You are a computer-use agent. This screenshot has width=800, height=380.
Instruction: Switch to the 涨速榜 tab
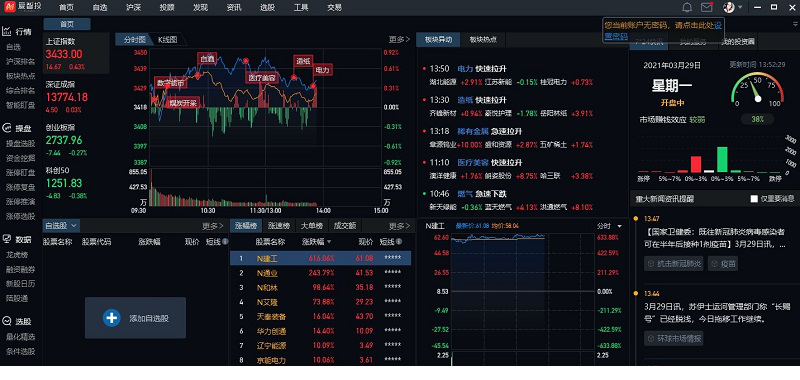[279, 225]
